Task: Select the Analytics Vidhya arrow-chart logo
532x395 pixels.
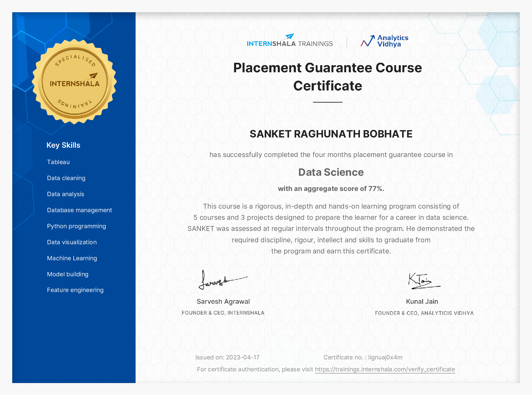Action: [368, 41]
